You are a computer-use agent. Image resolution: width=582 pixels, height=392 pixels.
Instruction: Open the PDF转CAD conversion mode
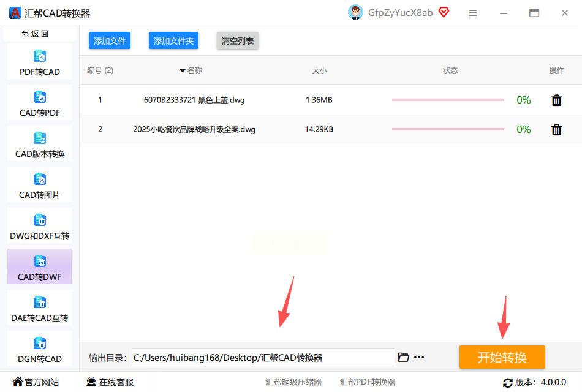(39, 61)
